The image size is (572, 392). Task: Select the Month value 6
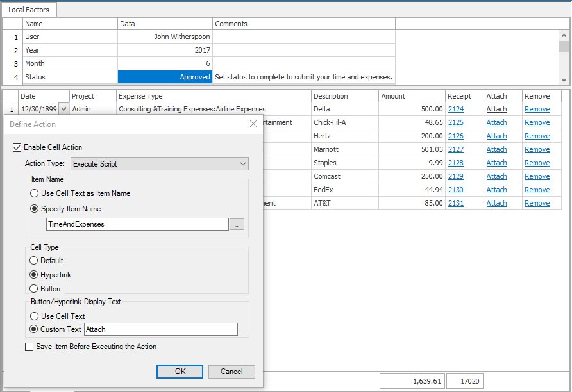(165, 63)
